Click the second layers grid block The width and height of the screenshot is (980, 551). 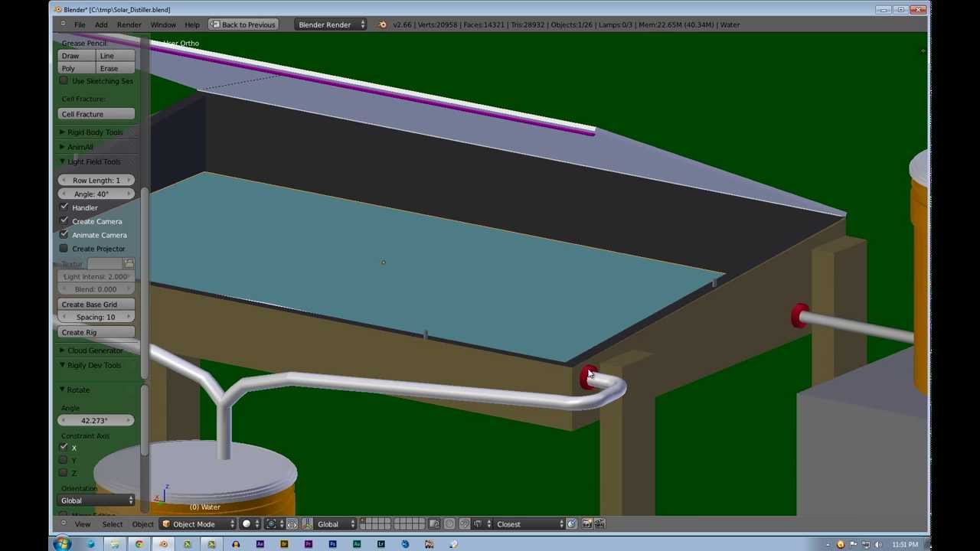click(409, 524)
